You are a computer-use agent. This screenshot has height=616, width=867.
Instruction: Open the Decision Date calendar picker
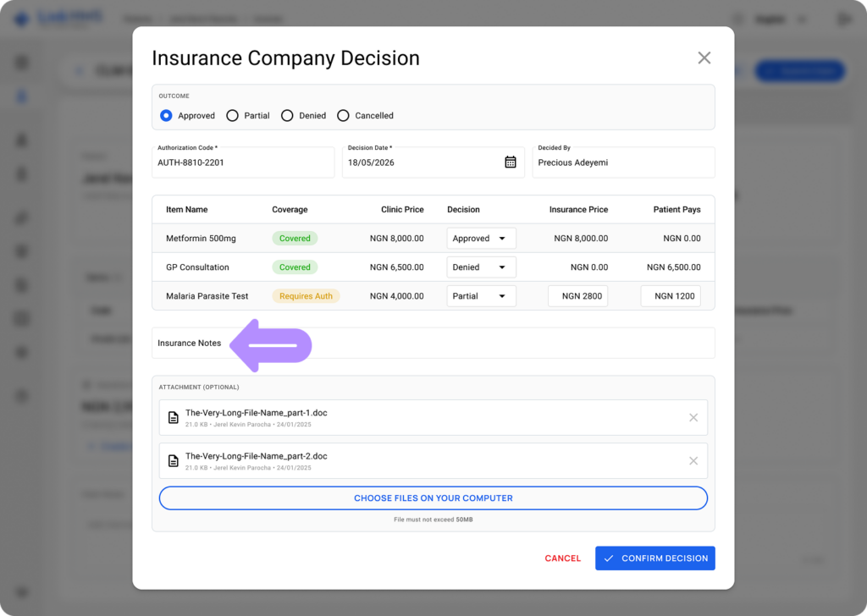pos(511,162)
